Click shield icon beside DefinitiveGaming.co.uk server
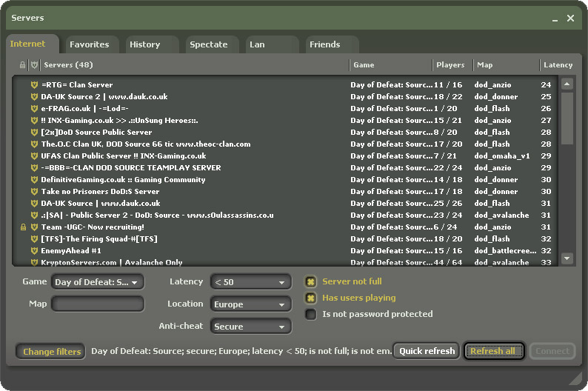588x391 pixels. (x=34, y=180)
